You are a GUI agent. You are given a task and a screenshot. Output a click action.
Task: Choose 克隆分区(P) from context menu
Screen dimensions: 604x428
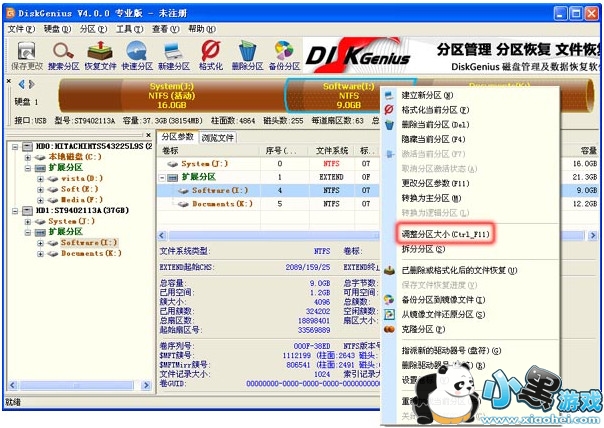click(x=470, y=329)
